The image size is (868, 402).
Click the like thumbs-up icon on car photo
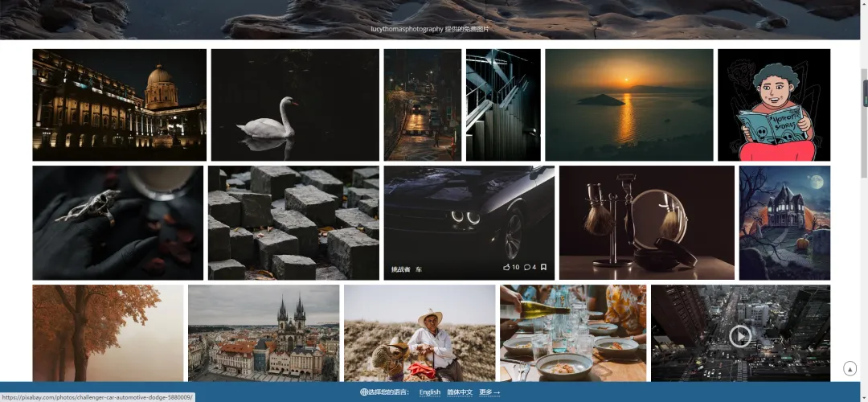[x=506, y=267]
